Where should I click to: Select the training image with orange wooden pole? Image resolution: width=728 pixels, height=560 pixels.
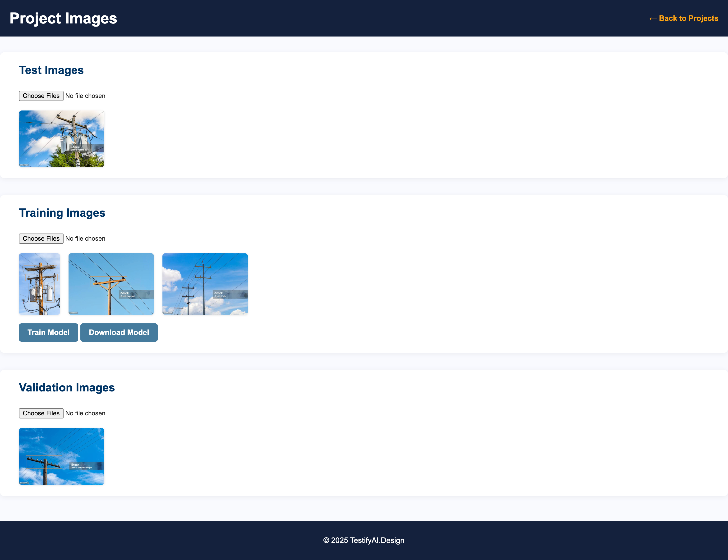coord(111,284)
